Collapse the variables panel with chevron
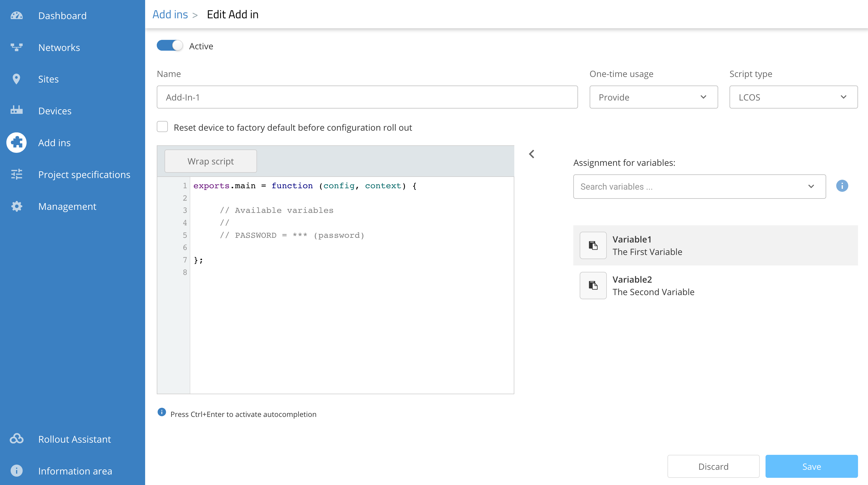Viewport: 868px width, 485px height. (532, 154)
